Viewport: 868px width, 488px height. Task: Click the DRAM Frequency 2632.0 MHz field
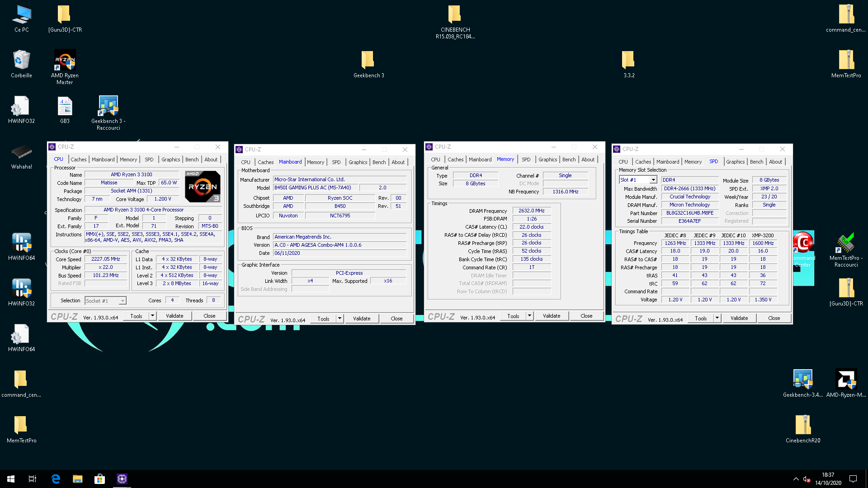(532, 211)
